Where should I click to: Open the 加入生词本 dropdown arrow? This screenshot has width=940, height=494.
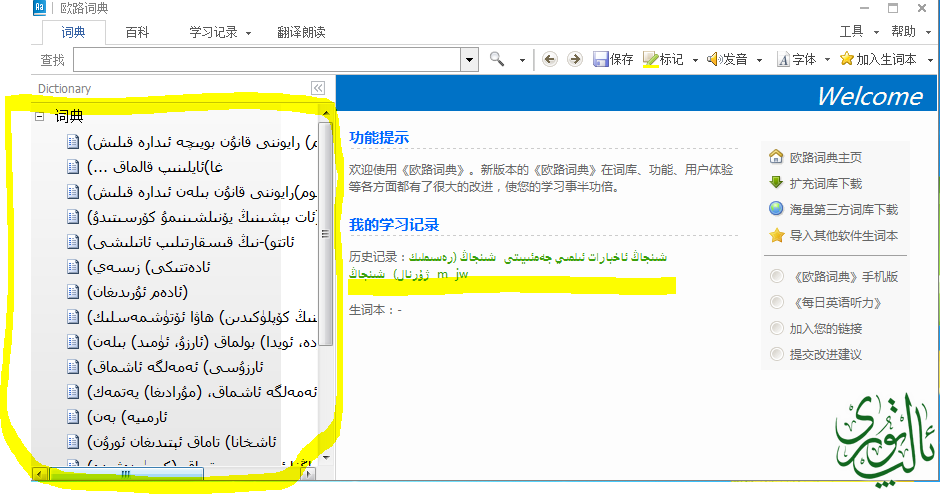tap(930, 60)
